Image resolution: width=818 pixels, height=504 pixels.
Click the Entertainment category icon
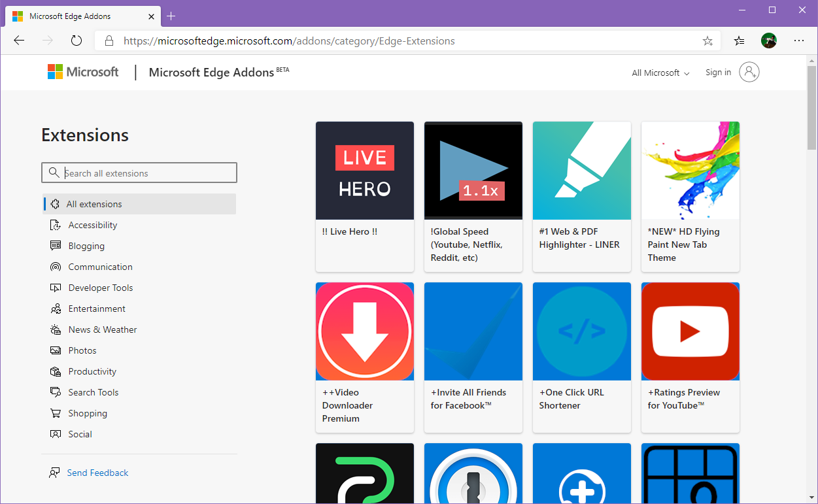tap(56, 309)
